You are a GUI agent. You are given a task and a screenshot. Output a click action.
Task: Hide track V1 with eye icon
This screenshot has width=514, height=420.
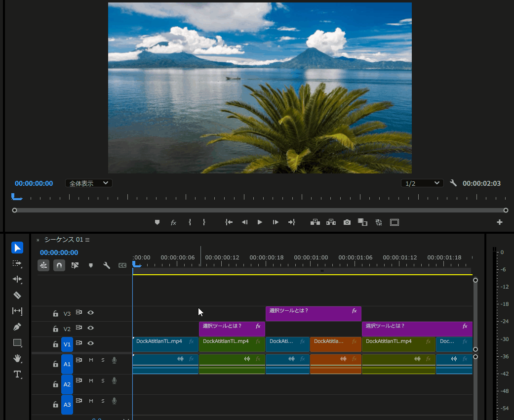pyautogui.click(x=90, y=343)
